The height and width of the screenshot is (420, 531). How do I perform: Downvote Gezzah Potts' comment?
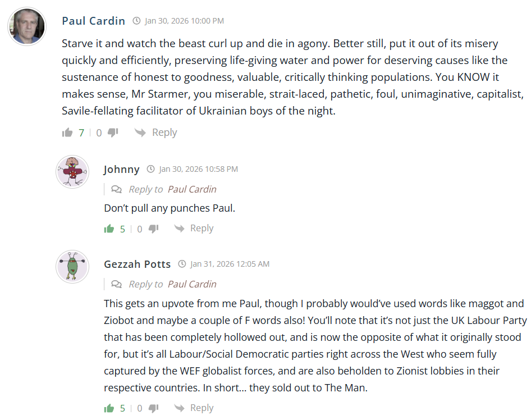click(154, 408)
